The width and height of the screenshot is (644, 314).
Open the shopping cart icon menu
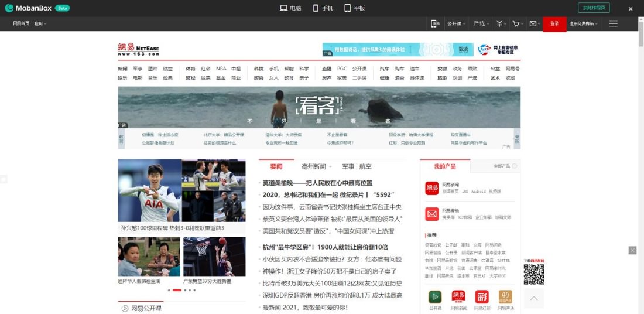(x=518, y=23)
